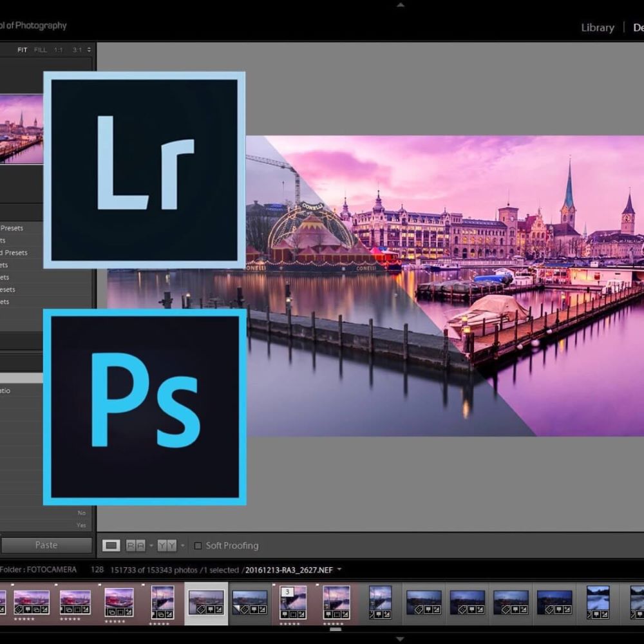Expand the stack badge numbered 3

pyautogui.click(x=287, y=592)
